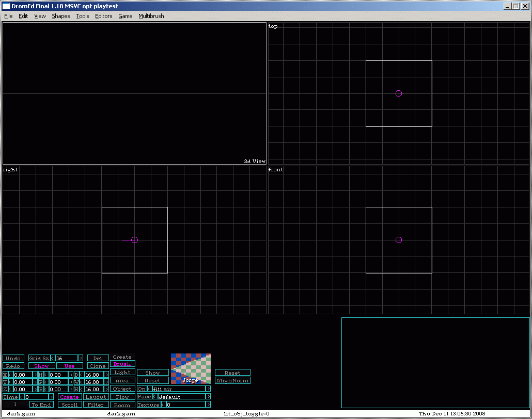This screenshot has width=532, height=419.
Task: Select the Brush creation mode
Action: [x=122, y=364]
